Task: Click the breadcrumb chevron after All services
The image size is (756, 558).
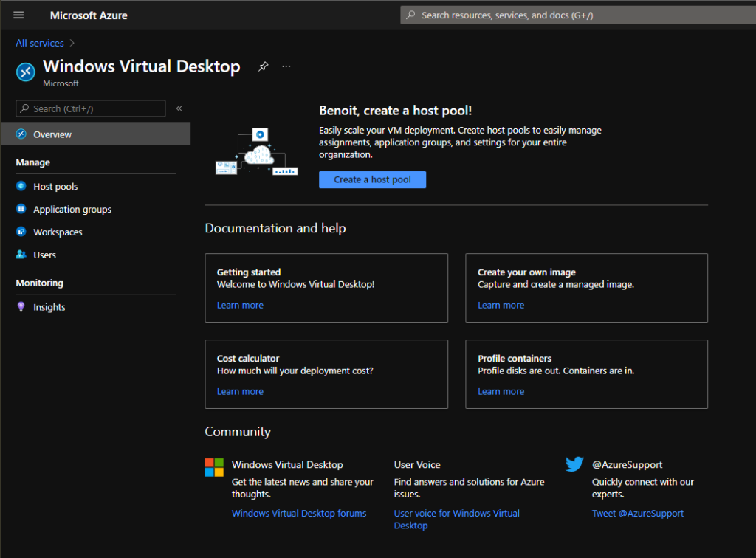Action: 72,43
